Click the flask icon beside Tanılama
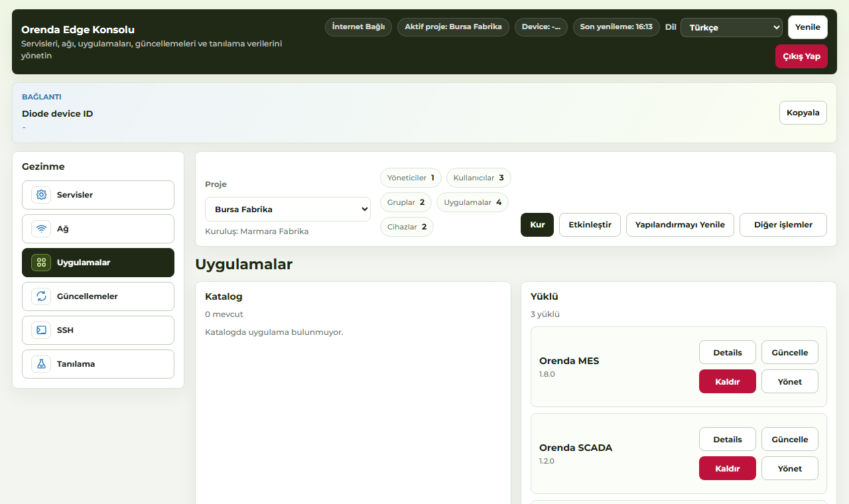849x504 pixels. (41, 364)
